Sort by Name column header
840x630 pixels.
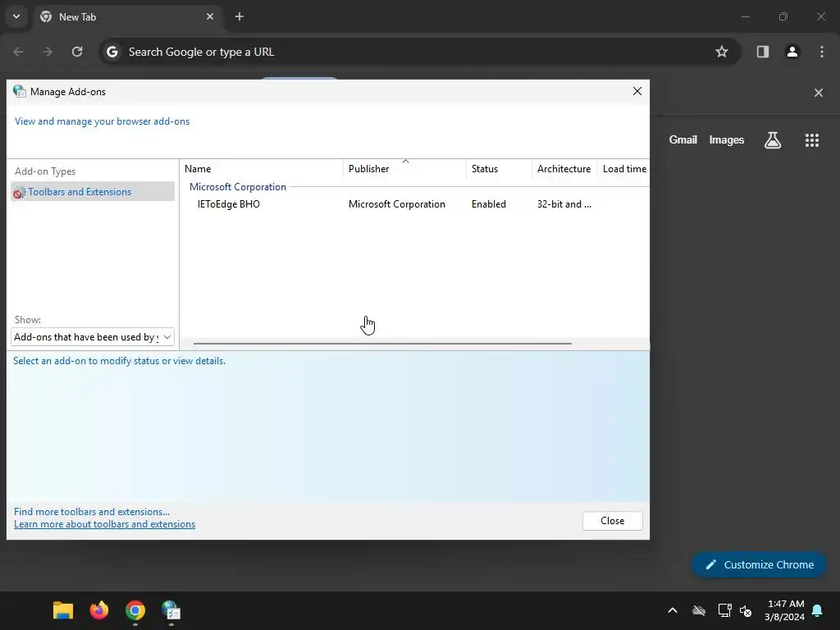coord(262,169)
